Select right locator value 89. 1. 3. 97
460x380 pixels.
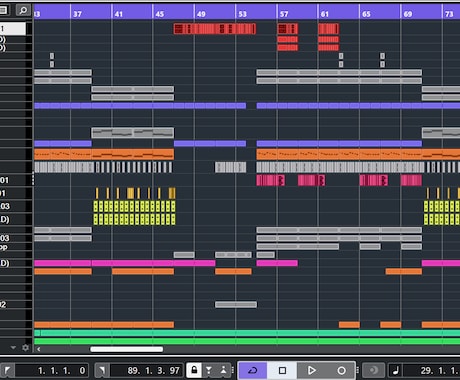tap(153, 370)
